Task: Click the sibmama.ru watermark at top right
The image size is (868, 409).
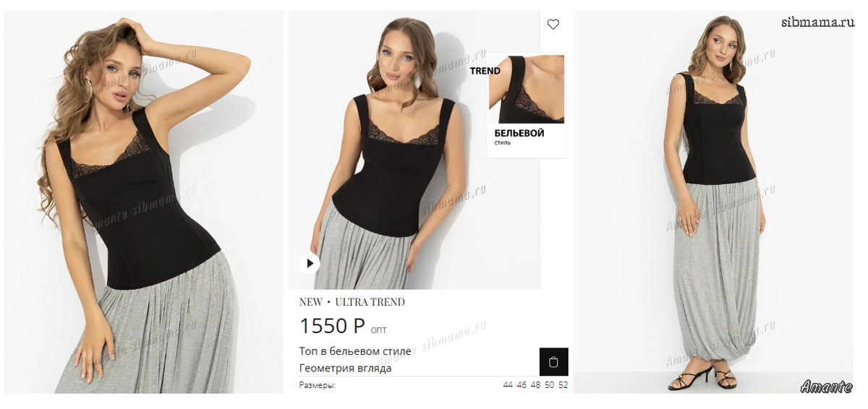Action: 817,22
